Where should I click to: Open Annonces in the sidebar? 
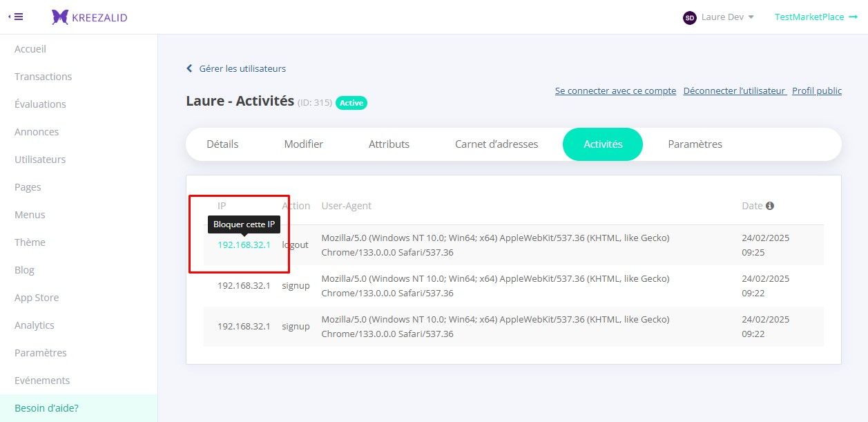(x=37, y=132)
